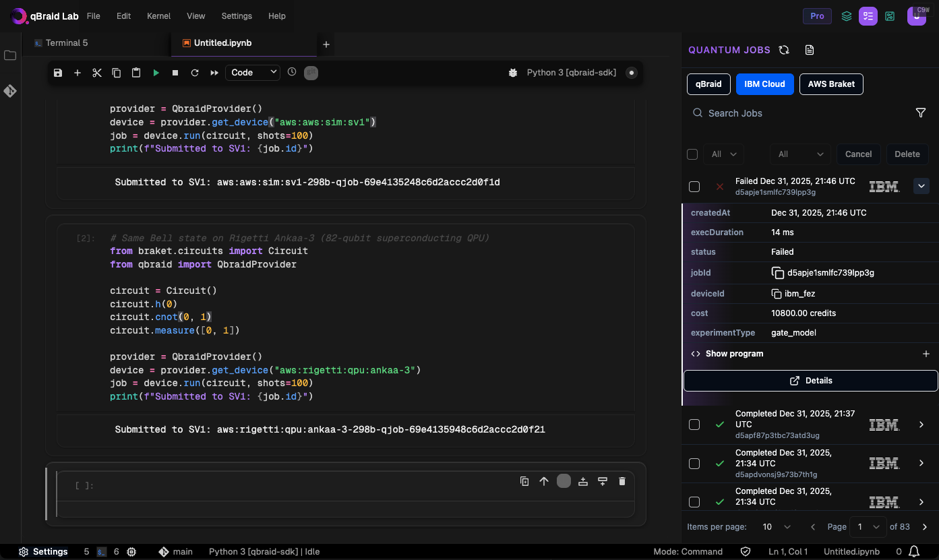Open the File menu
The width and height of the screenshot is (939, 560).
(x=94, y=16)
